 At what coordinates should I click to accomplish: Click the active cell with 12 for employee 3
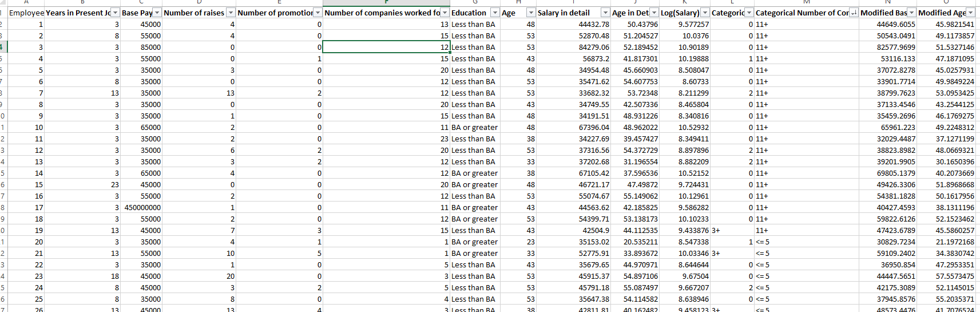click(387, 47)
